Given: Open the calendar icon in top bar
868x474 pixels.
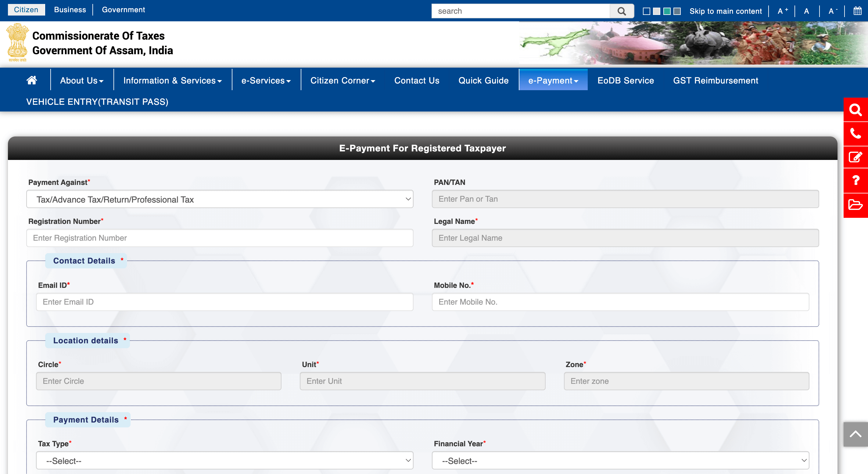Looking at the screenshot, I should [857, 11].
